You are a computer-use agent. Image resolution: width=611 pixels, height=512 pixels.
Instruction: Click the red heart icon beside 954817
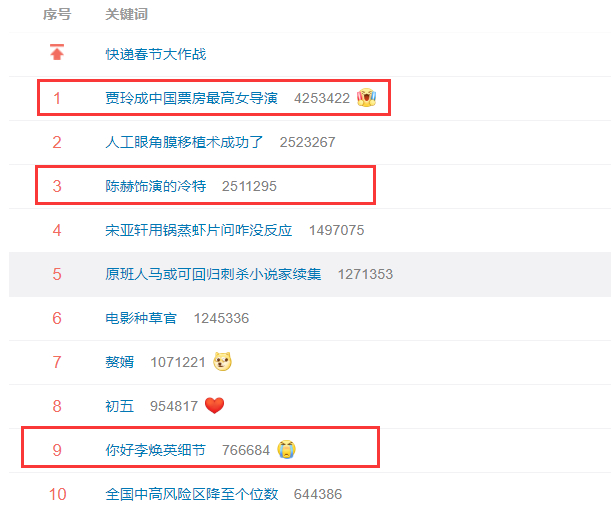click(x=214, y=406)
